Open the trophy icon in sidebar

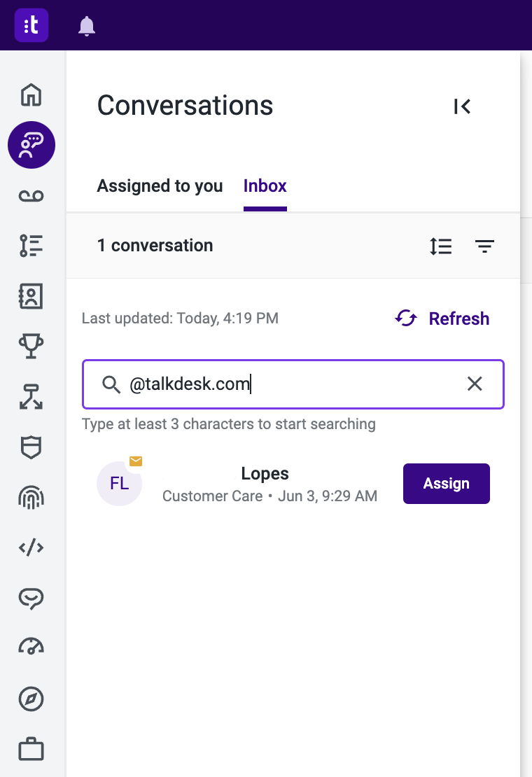tap(31, 346)
